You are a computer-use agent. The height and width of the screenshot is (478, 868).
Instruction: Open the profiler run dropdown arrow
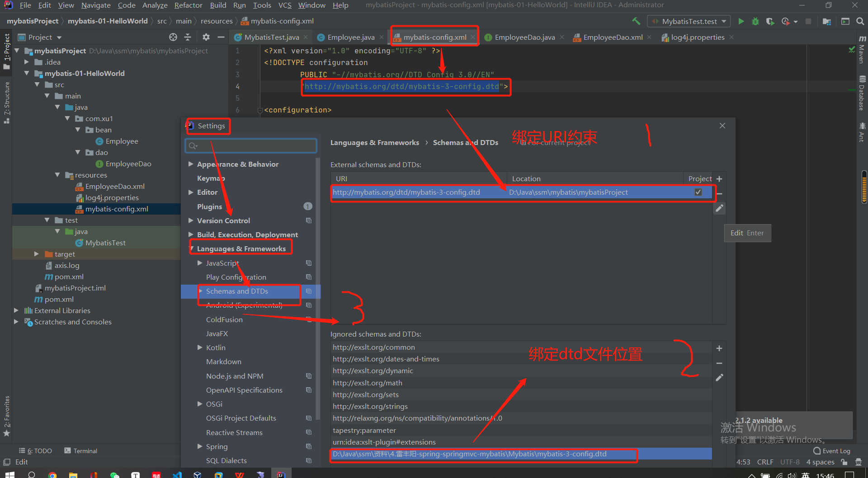[x=795, y=22]
